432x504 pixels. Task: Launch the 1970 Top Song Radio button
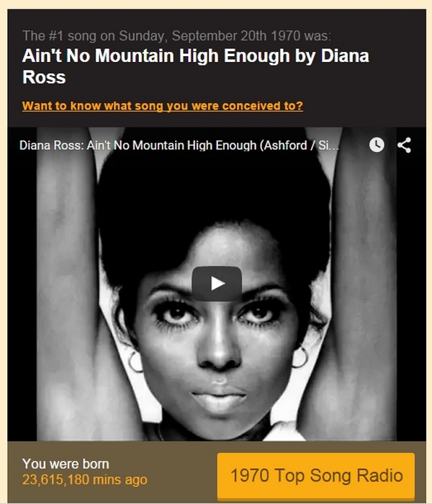pos(316,476)
